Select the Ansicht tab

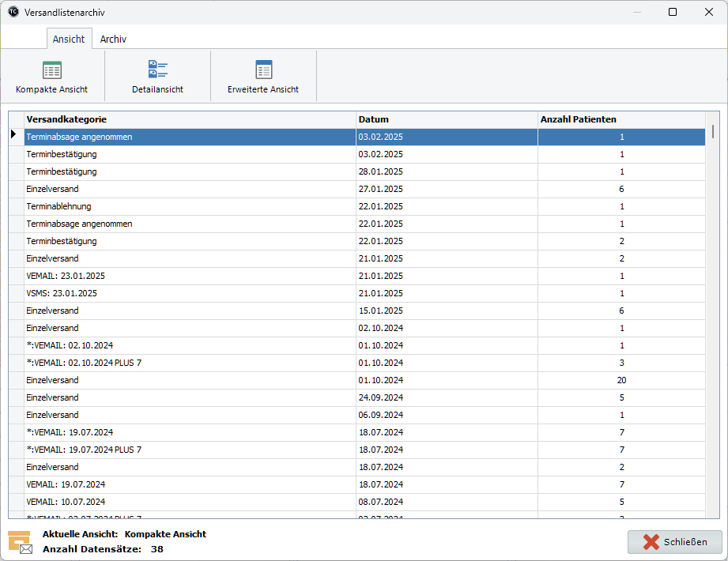pos(69,39)
